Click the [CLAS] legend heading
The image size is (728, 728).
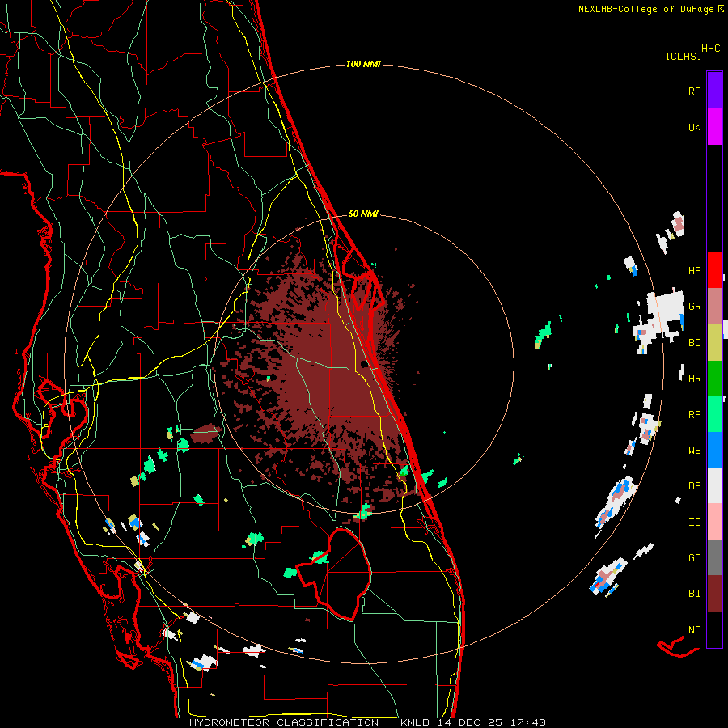click(x=684, y=56)
